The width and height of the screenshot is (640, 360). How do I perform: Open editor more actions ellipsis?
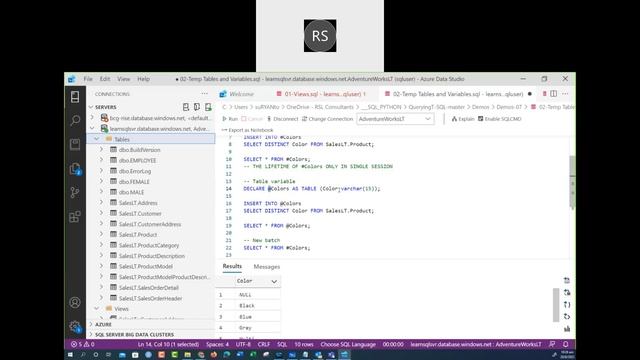click(x=565, y=94)
